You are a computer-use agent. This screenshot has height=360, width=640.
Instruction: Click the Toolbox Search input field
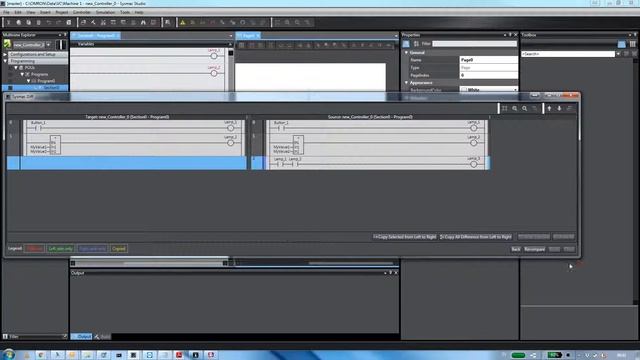point(568,54)
